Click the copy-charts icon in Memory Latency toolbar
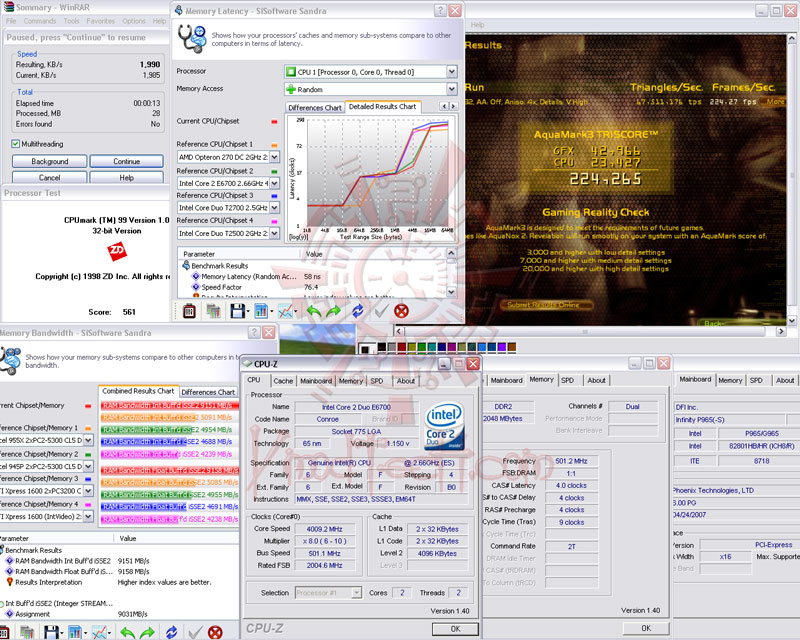Image resolution: width=800 pixels, height=640 pixels. coord(213,311)
